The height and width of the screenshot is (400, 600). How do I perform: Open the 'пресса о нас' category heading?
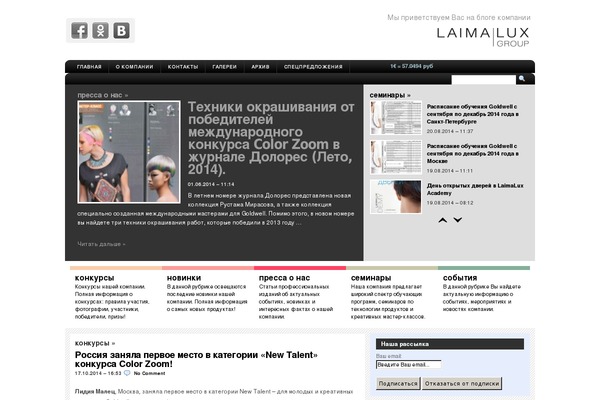[284, 278]
